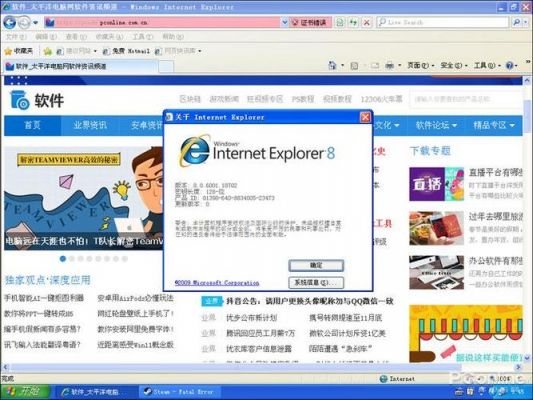This screenshot has height=400, width=533.
Task: Click the Compatibility View page icon
Action: pos(340,23)
